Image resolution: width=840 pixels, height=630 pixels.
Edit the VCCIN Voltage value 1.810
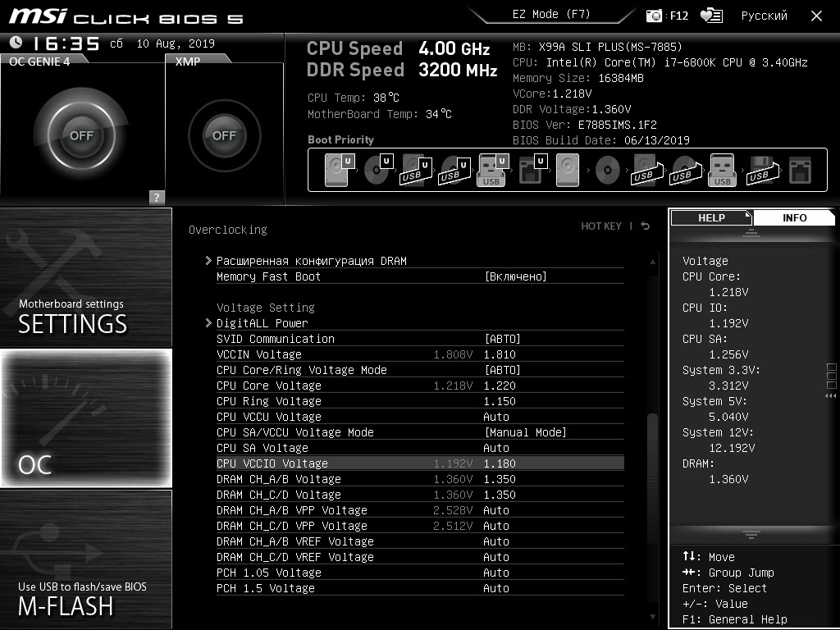pyautogui.click(x=500, y=354)
